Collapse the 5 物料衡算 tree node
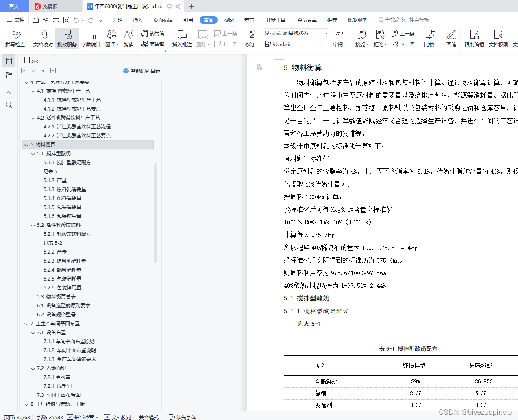518x420 pixels. (26, 145)
